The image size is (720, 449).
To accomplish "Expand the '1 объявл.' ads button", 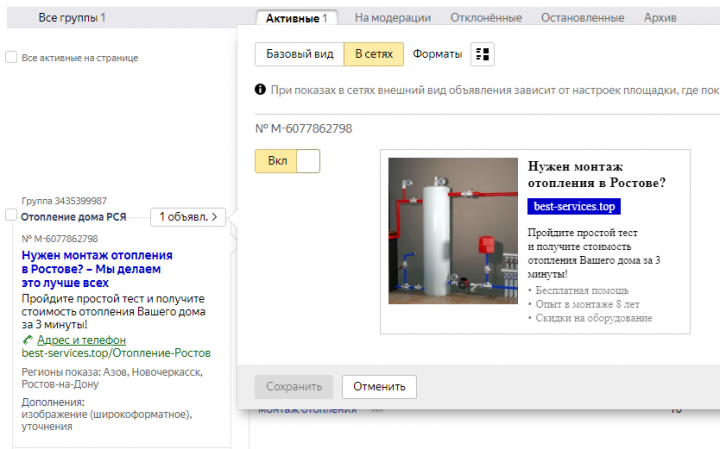I will [188, 217].
